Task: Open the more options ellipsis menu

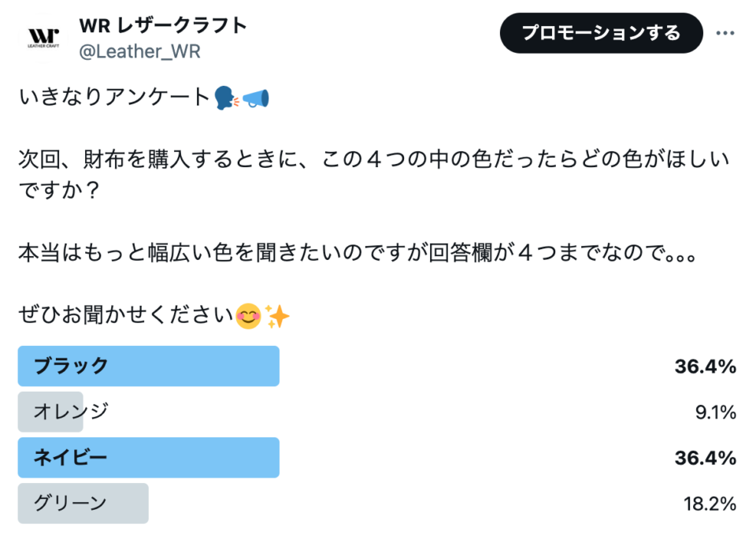Action: [724, 34]
